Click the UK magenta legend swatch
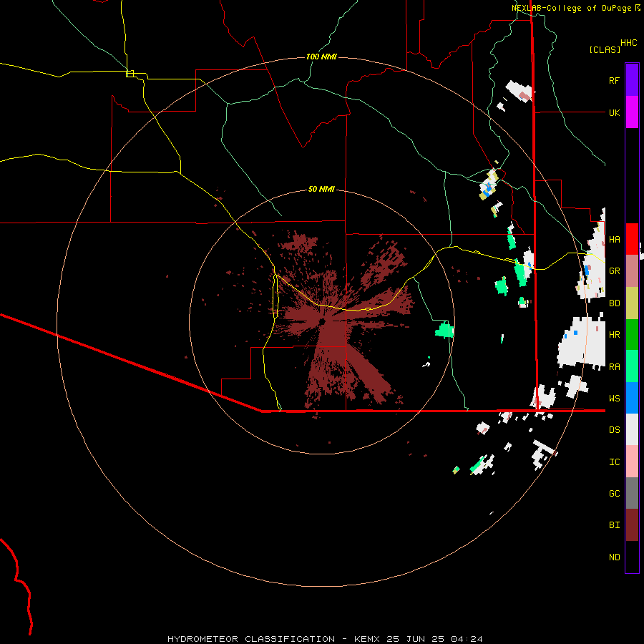 point(632,112)
